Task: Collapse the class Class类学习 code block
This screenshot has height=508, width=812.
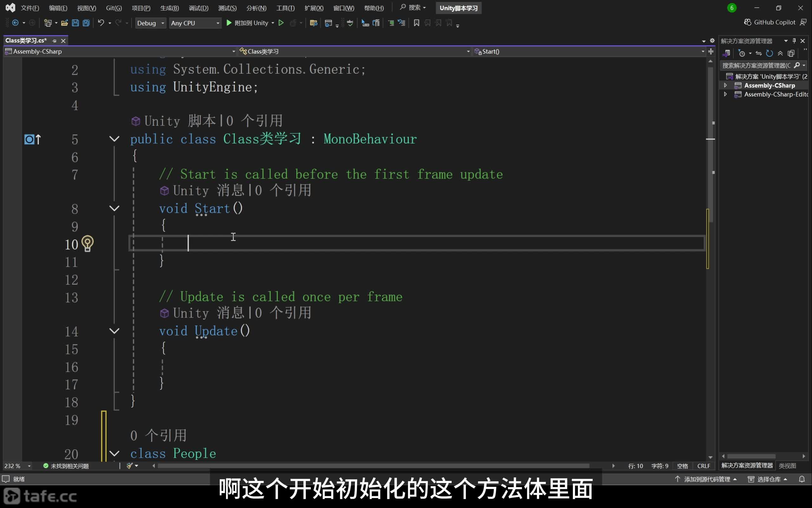Action: [115, 139]
